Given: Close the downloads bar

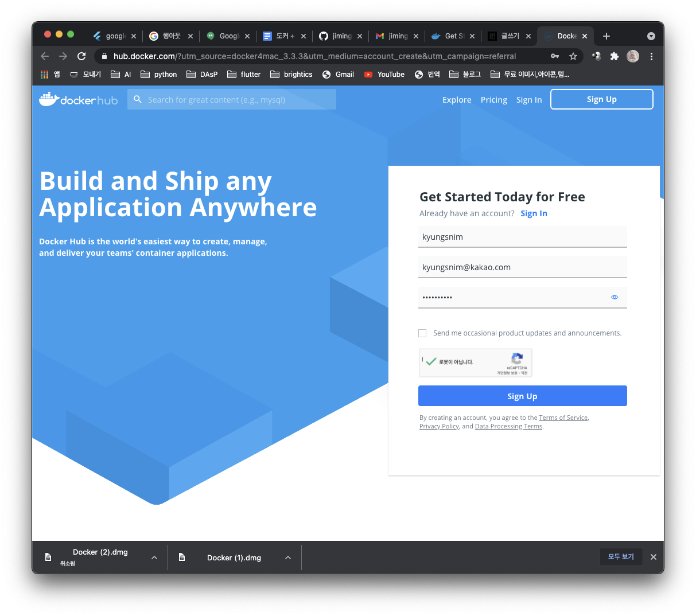Looking at the screenshot, I should click(x=653, y=557).
